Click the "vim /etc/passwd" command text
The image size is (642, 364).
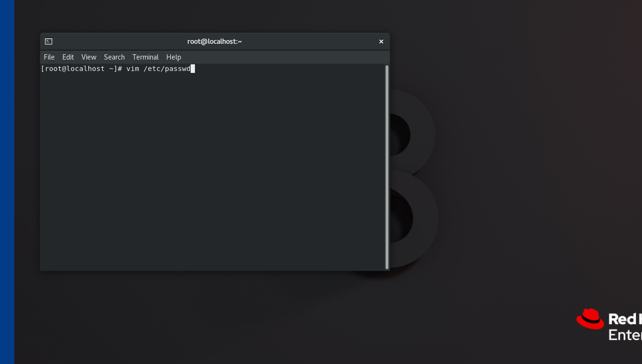coord(158,69)
